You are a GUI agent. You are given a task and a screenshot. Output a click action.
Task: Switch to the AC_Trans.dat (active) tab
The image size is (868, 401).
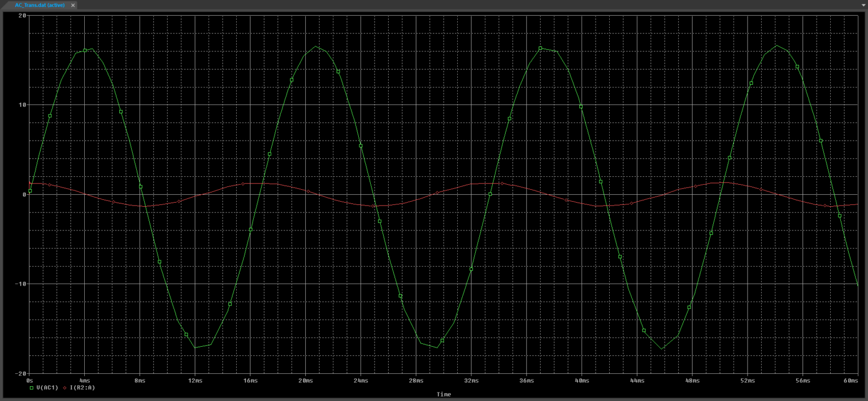38,5
